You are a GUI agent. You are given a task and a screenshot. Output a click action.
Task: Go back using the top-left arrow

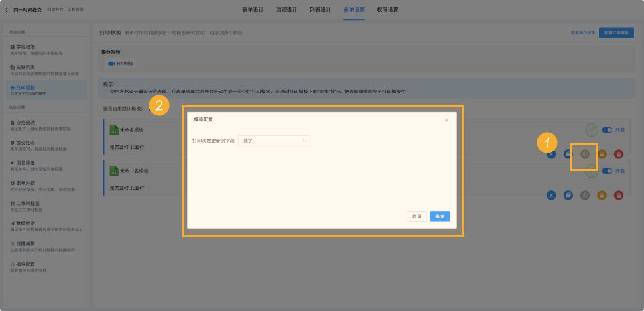click(x=6, y=10)
